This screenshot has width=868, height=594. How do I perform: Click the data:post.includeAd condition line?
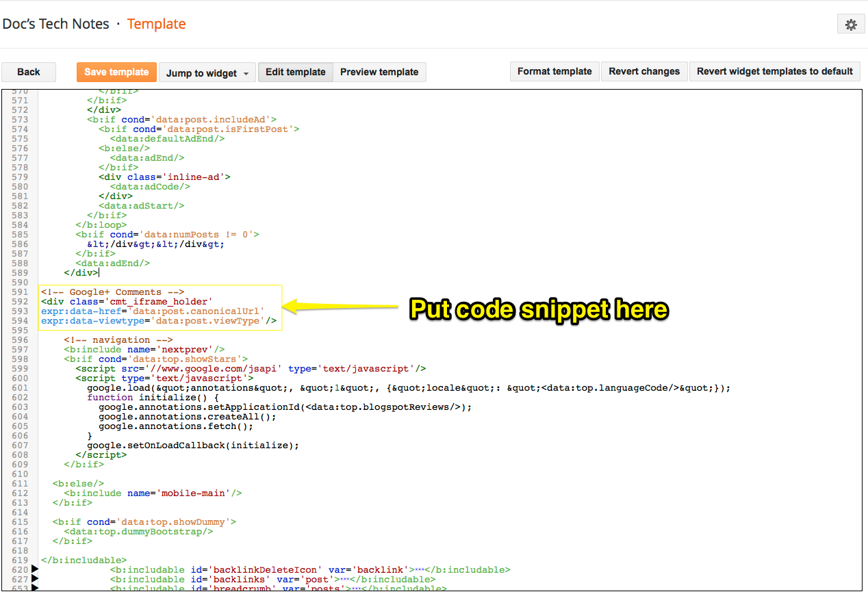click(x=181, y=119)
